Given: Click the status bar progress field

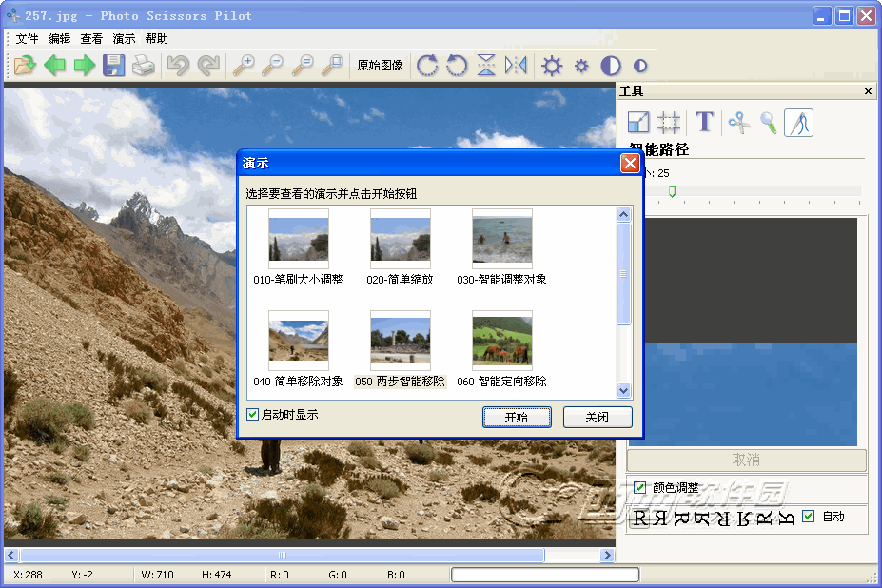Looking at the screenshot, I should click(x=545, y=575).
